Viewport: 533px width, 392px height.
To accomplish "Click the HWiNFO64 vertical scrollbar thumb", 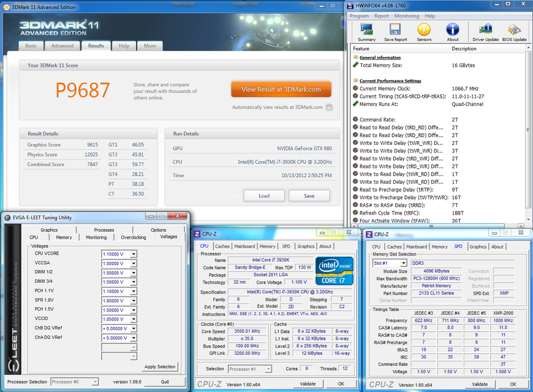I will (x=528, y=130).
